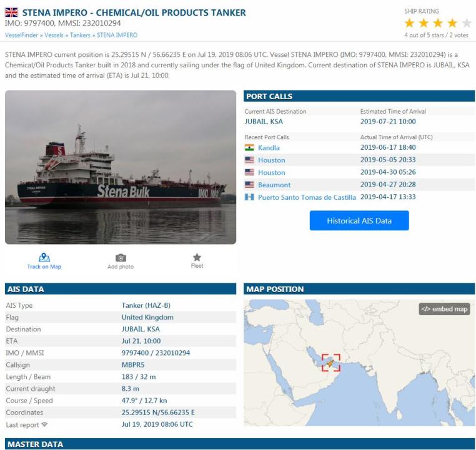Image resolution: width=476 pixels, height=450 pixels.
Task: Click the India flag next to Kandla
Action: point(249,148)
